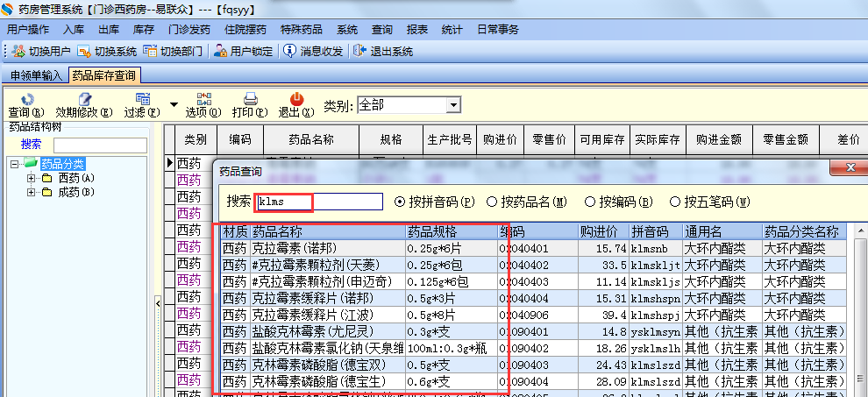Collapse the 药品分类 root node

(x=14, y=164)
